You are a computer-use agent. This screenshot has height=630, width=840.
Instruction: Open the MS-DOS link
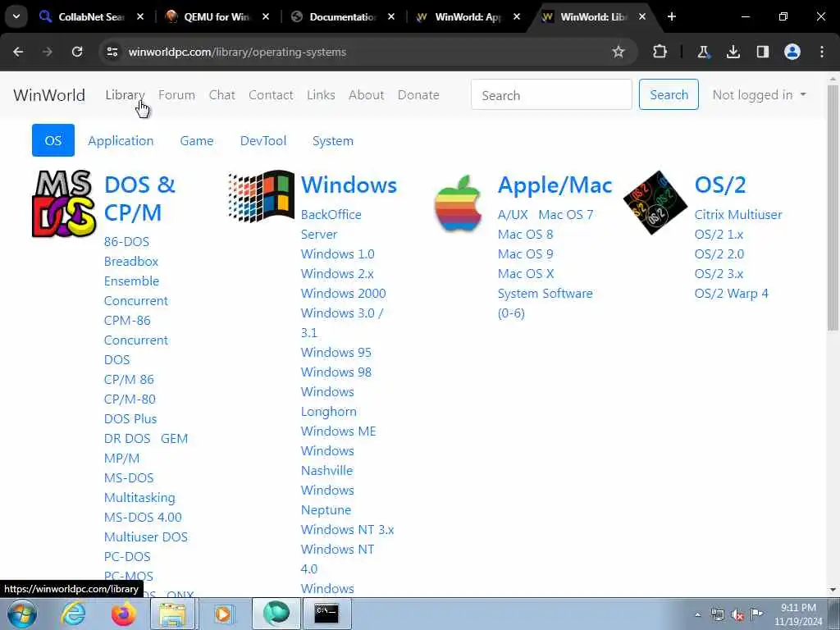[x=129, y=477]
